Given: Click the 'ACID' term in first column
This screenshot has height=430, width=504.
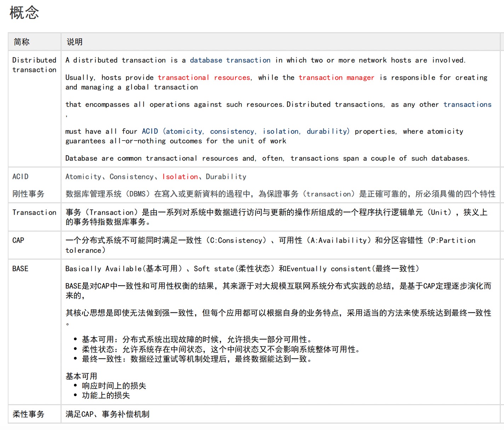Looking at the screenshot, I should (x=20, y=177).
